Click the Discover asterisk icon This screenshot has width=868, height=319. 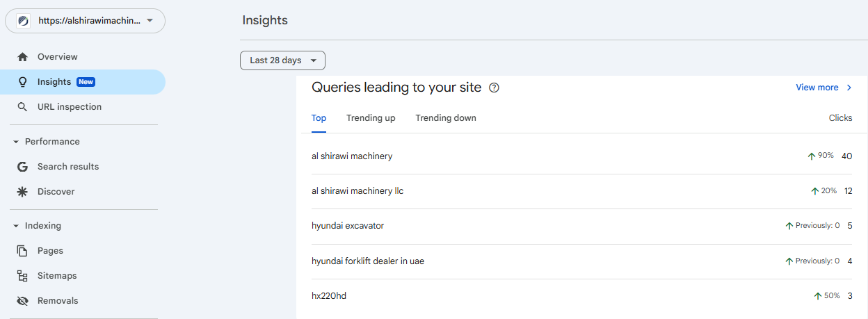pyautogui.click(x=23, y=192)
